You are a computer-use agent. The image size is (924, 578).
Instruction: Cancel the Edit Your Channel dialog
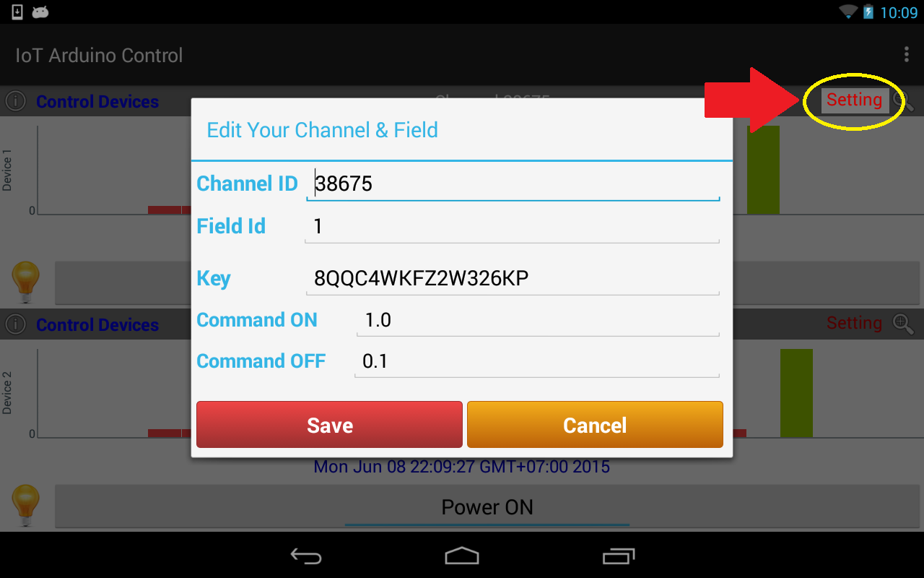point(595,425)
